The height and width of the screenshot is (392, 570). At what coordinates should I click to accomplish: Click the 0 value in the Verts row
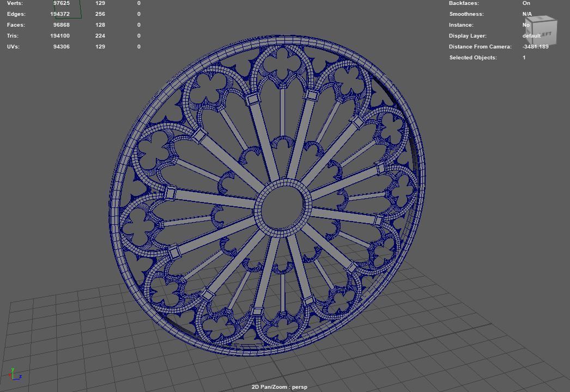pos(139,3)
